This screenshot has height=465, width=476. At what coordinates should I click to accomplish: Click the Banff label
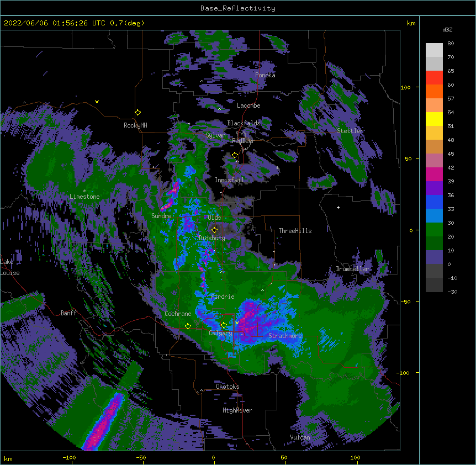pos(68,313)
